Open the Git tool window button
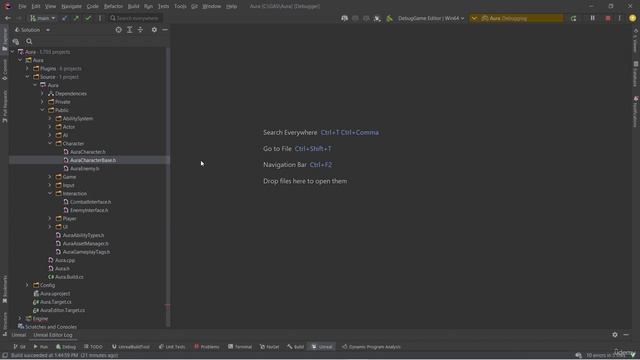Screen dimensions: 640x360 [x=19, y=347]
